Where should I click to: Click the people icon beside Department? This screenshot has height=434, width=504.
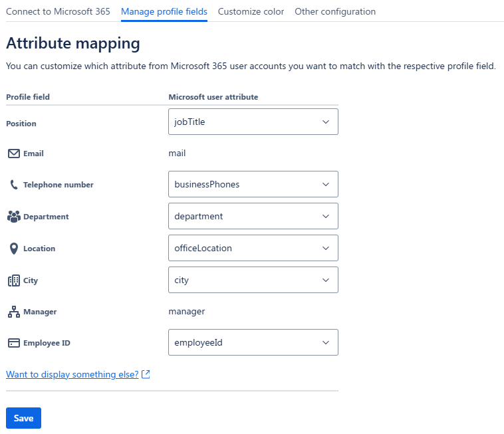coord(13,217)
